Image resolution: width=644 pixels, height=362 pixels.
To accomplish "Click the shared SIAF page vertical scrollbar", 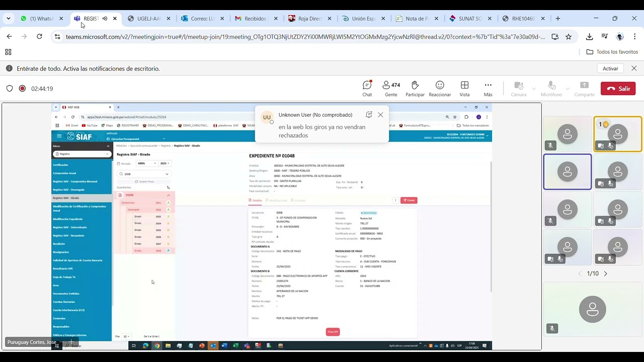I will click(x=491, y=226).
